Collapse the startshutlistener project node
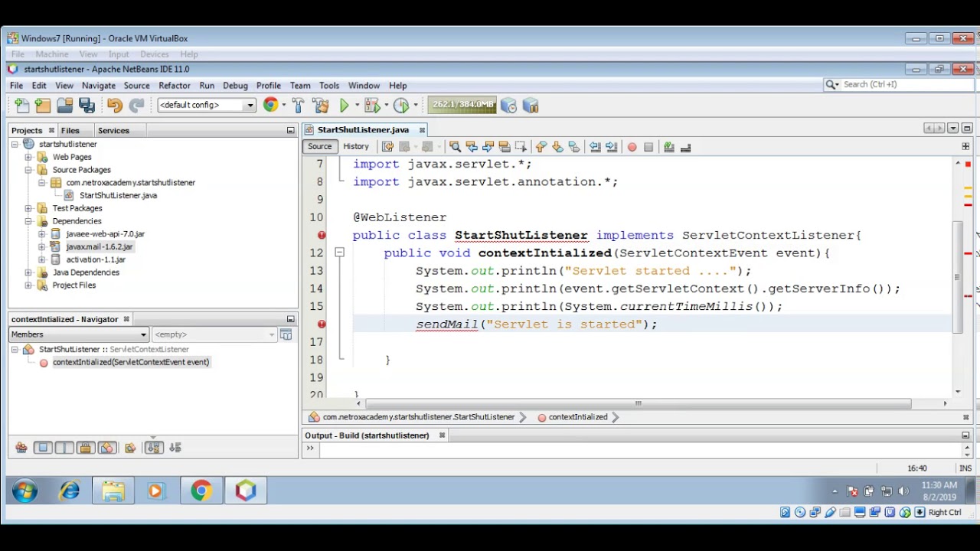Viewport: 980px width, 551px height. click(x=15, y=144)
